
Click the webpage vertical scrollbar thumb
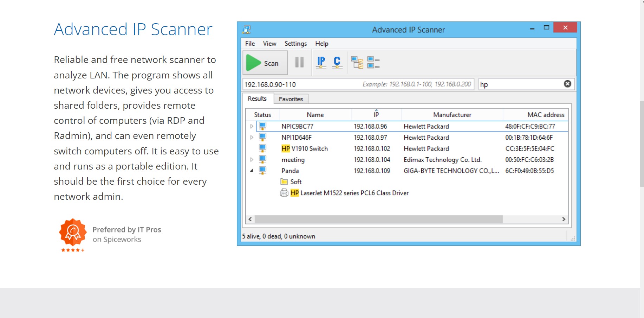642,144
